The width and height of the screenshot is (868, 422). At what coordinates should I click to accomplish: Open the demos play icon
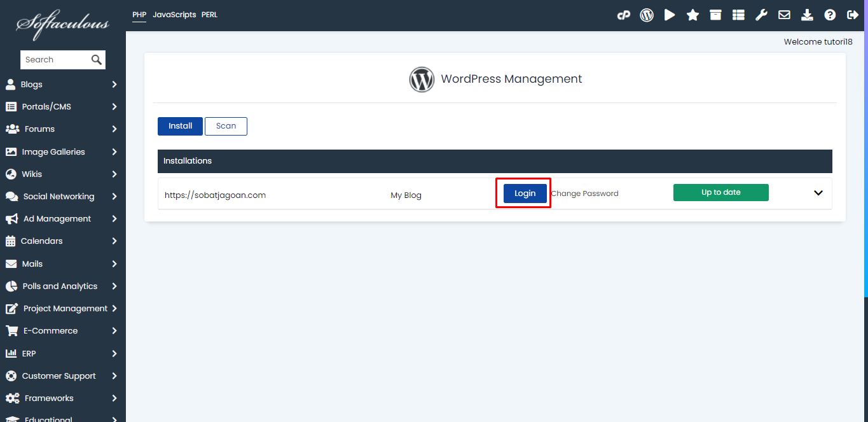670,15
